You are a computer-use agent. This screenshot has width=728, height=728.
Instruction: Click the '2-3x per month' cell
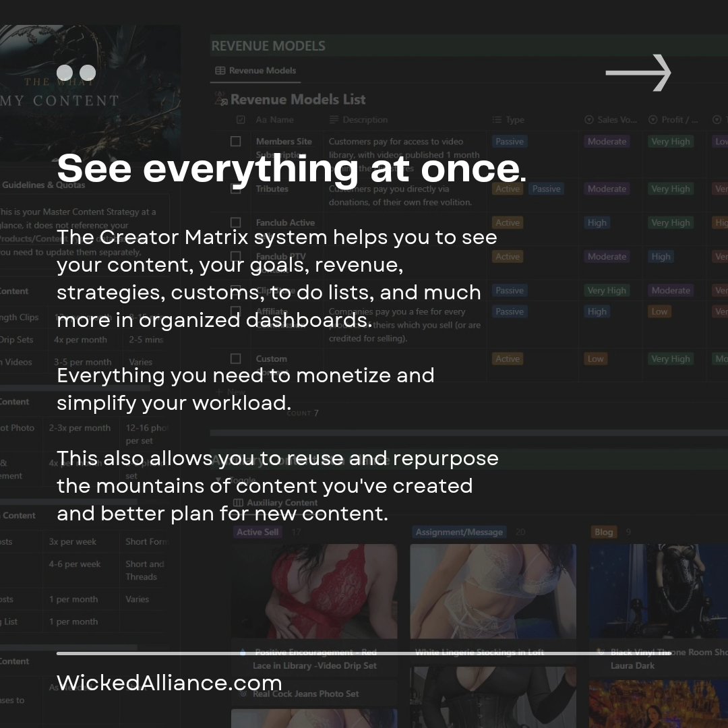[x=80, y=427]
